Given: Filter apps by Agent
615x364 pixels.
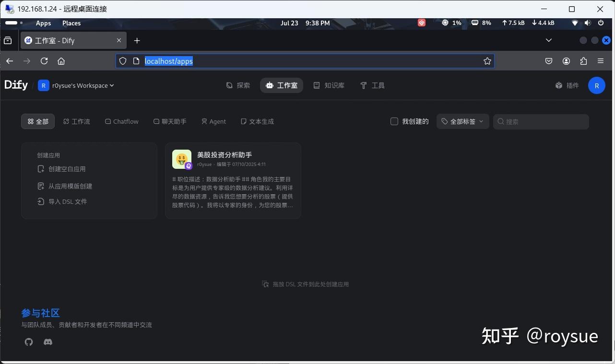Looking at the screenshot, I should 213,121.
